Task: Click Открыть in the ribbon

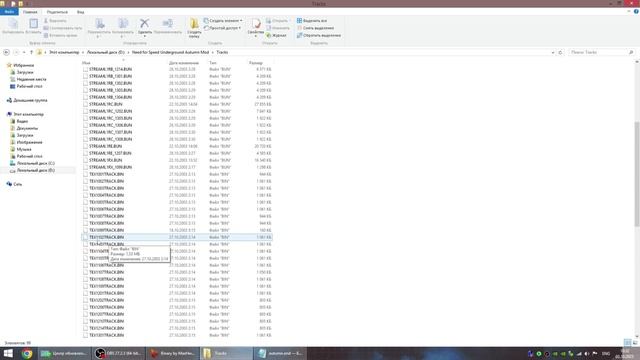Action: point(278,20)
